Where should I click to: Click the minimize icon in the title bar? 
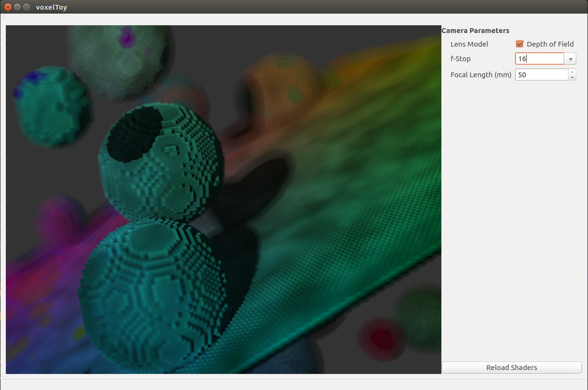17,7
